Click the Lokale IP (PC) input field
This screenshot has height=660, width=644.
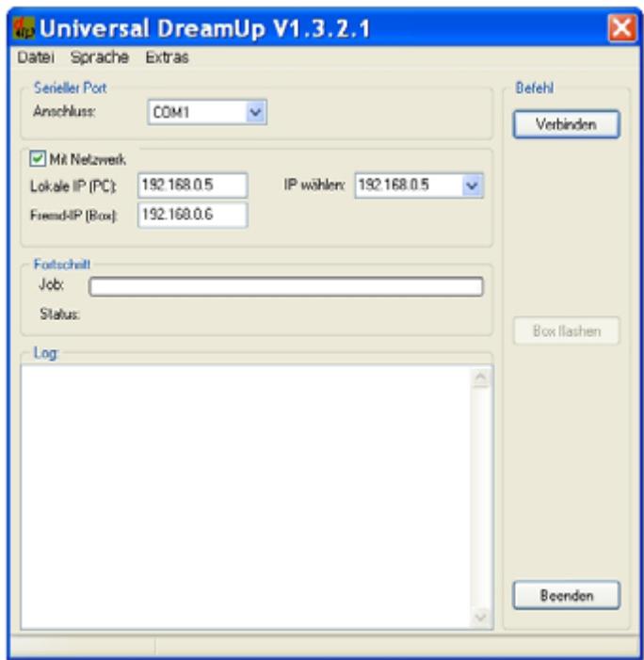193,185
